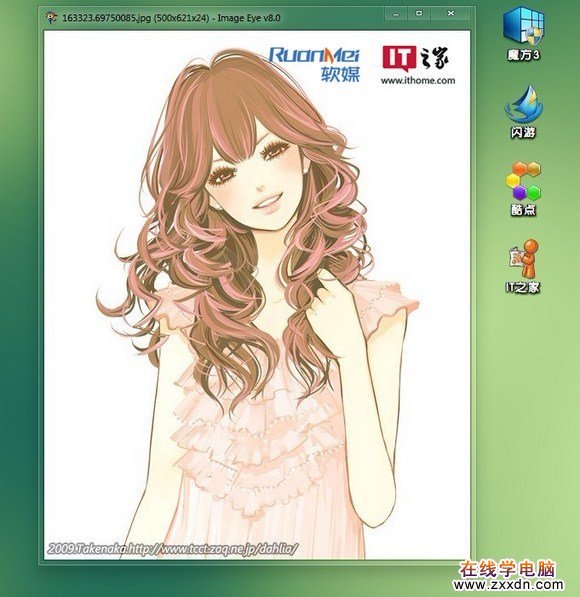Click the red IT logo in the image
This screenshot has width=580, height=597.
click(x=398, y=57)
